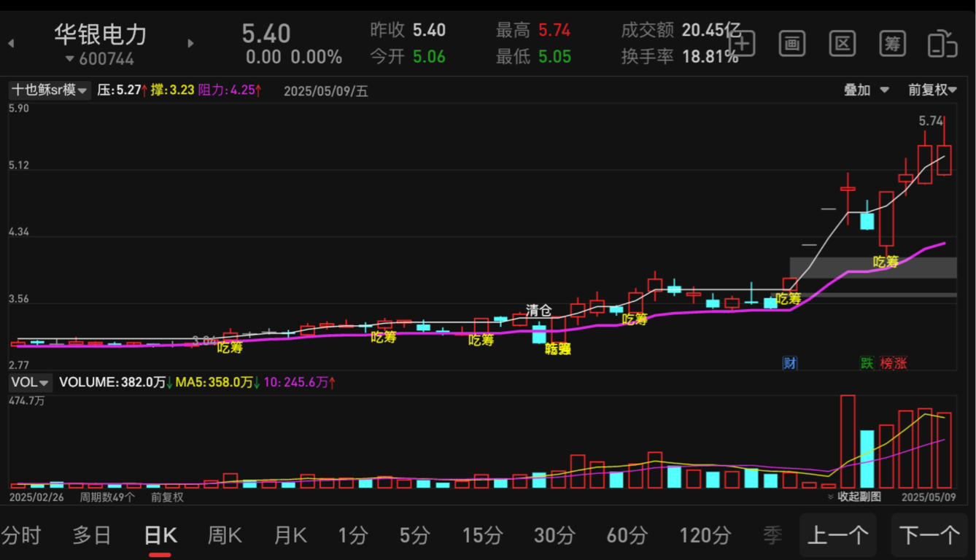Select the 周K weekly chart tab
Image resolution: width=976 pixels, height=560 pixels.
pos(225,536)
